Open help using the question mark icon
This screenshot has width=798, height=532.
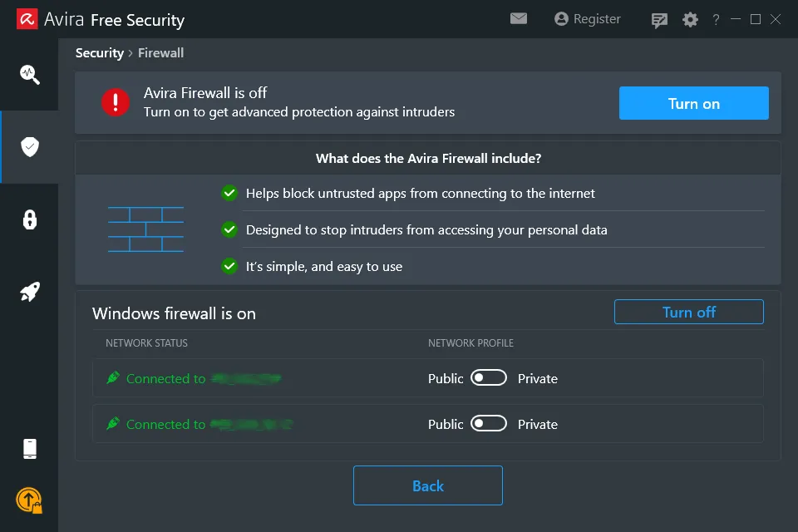716,19
